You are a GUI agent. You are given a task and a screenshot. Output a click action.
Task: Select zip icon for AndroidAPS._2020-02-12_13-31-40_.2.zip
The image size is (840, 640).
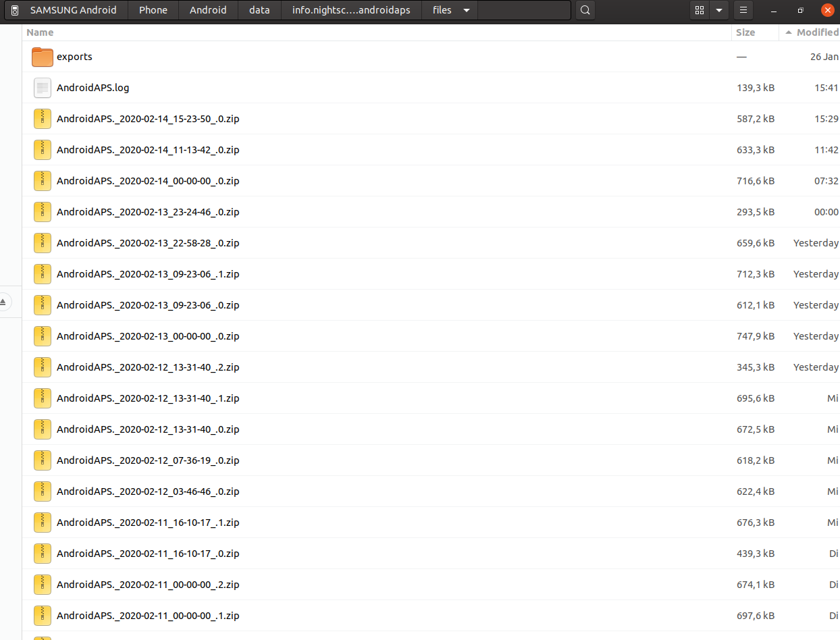click(x=43, y=367)
